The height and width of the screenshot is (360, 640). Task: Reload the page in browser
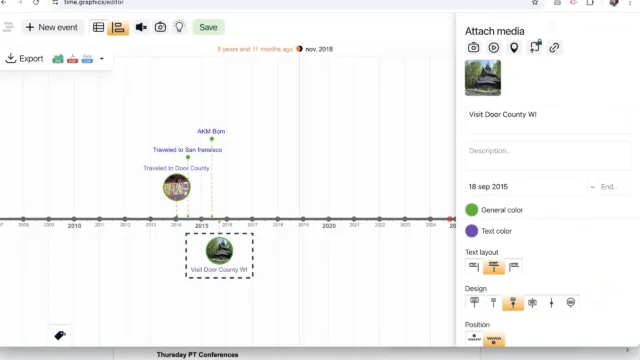click(x=36, y=2)
